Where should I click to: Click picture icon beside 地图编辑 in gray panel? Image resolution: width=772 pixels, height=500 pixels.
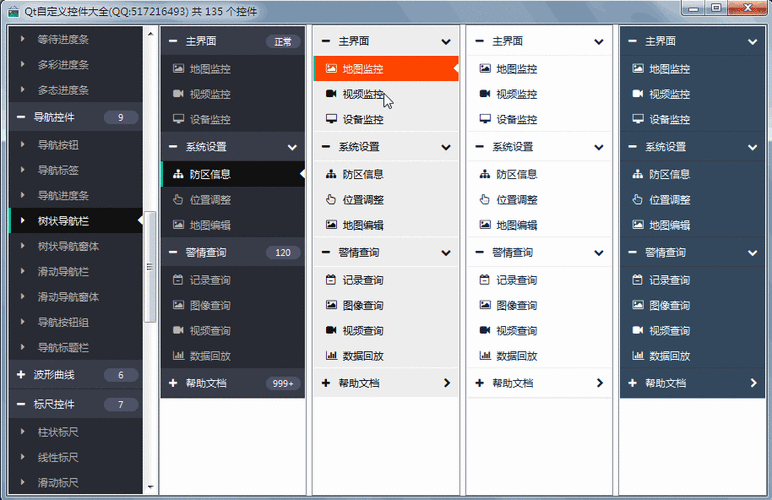(331, 224)
